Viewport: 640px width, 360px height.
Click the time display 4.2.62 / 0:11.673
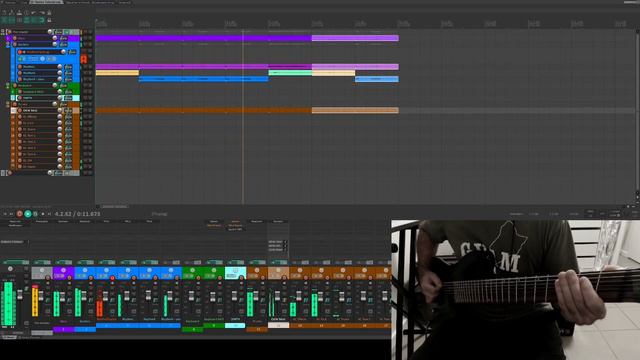tap(78, 214)
